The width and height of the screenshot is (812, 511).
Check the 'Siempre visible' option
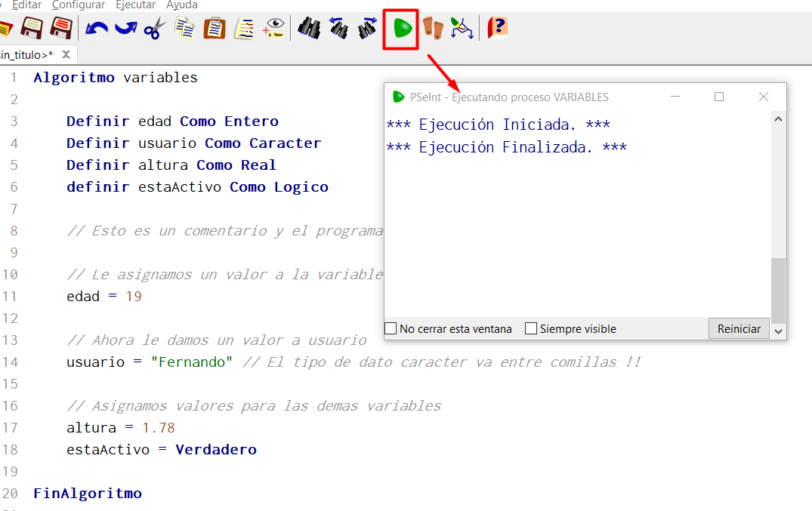click(x=531, y=329)
